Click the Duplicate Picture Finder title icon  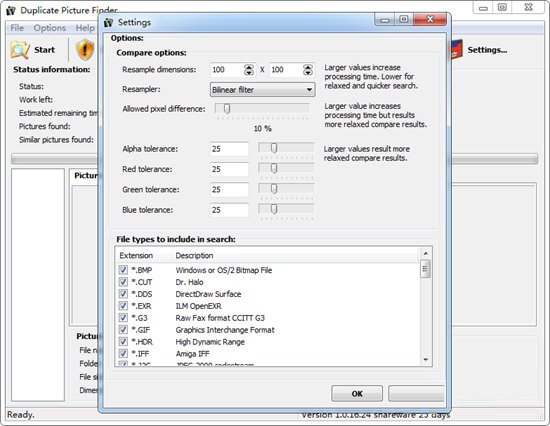pos(11,11)
